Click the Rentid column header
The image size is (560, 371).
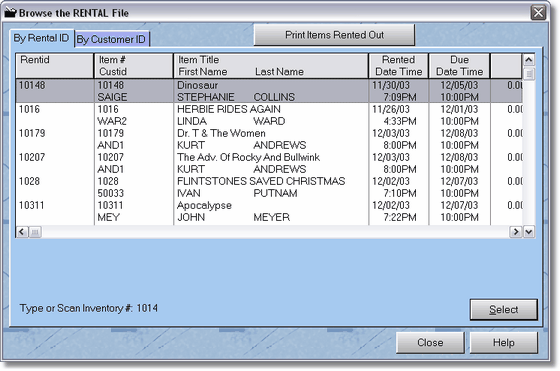(55, 66)
